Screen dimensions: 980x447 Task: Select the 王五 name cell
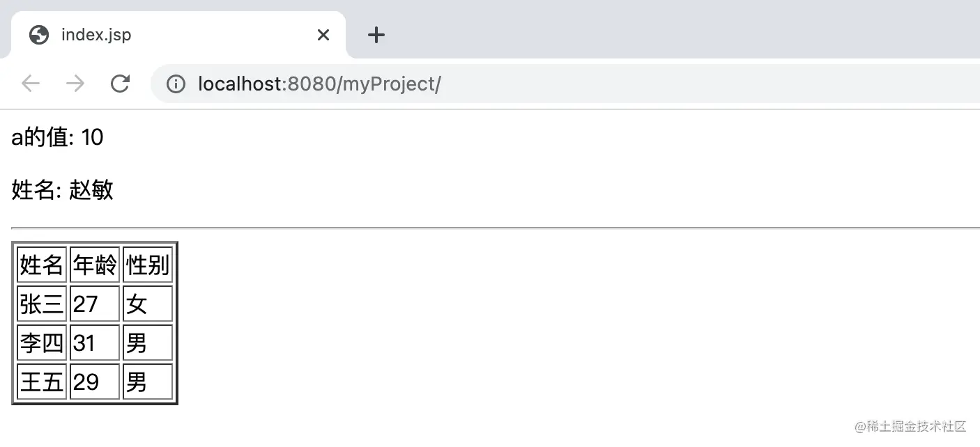42,382
